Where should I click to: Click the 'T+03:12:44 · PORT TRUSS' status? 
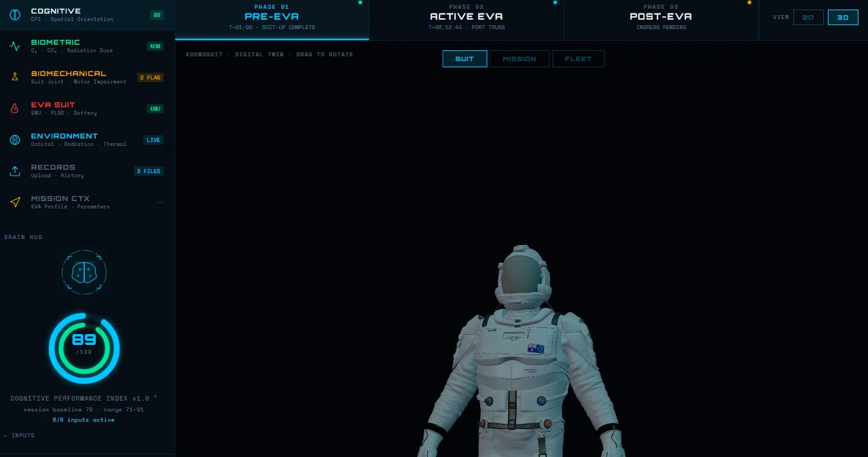point(467,28)
